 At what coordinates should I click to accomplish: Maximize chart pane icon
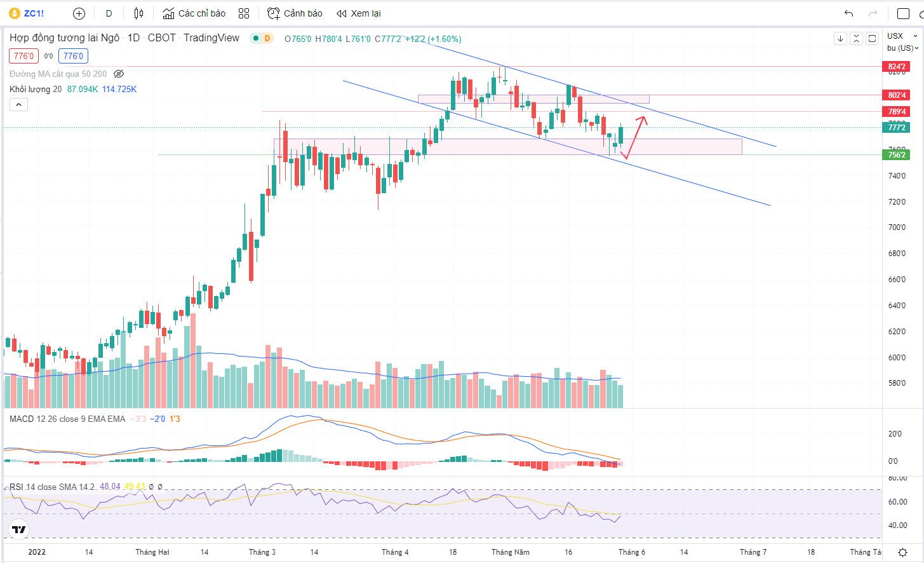pos(872,39)
